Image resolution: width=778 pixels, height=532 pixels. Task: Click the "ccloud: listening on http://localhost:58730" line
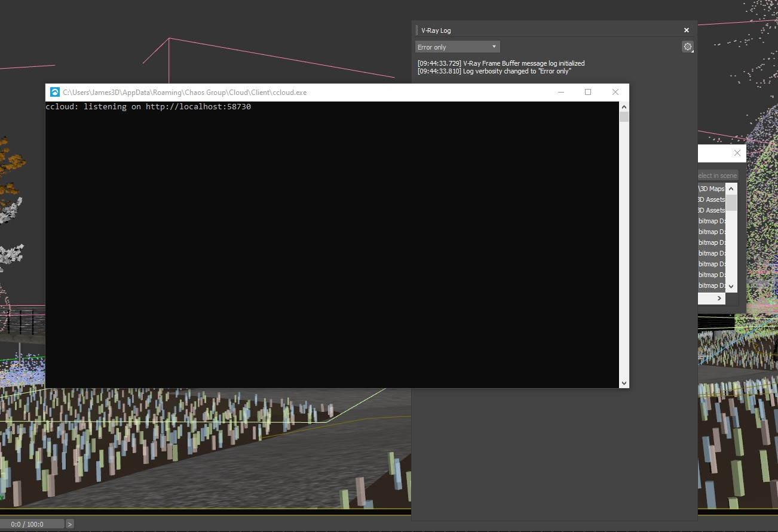click(148, 107)
